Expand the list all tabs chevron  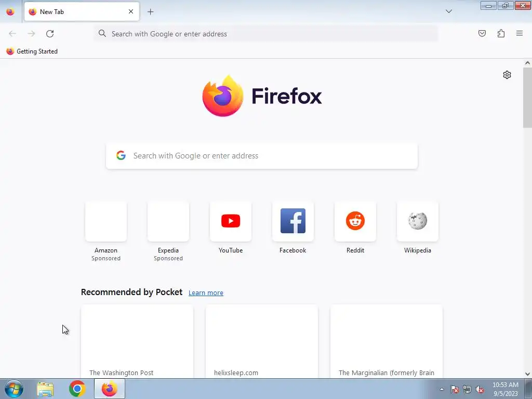(448, 11)
